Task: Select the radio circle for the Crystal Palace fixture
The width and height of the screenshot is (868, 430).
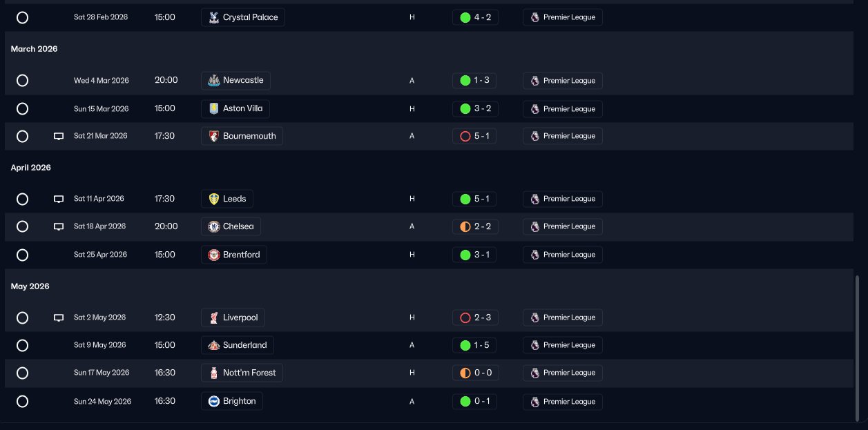Action: click(x=22, y=17)
